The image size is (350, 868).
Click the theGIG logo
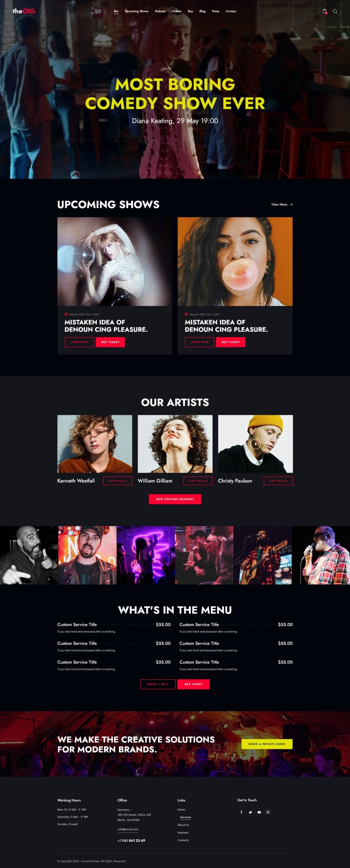24,11
